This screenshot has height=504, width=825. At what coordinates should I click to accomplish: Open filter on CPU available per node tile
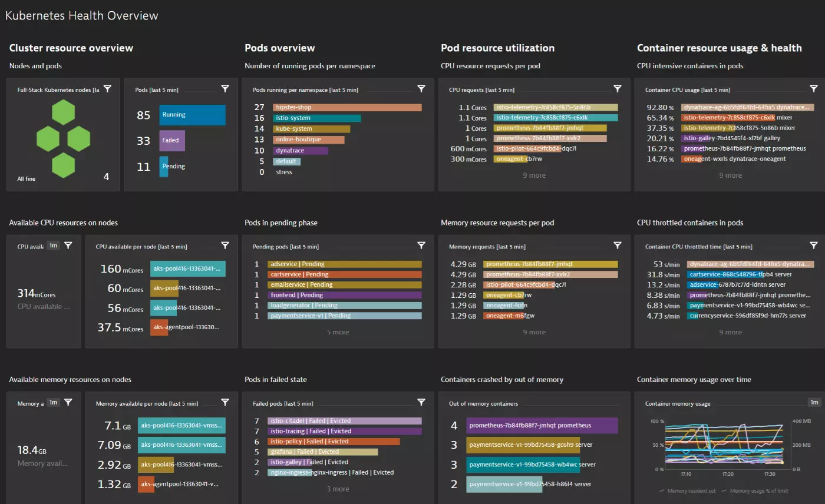[225, 246]
